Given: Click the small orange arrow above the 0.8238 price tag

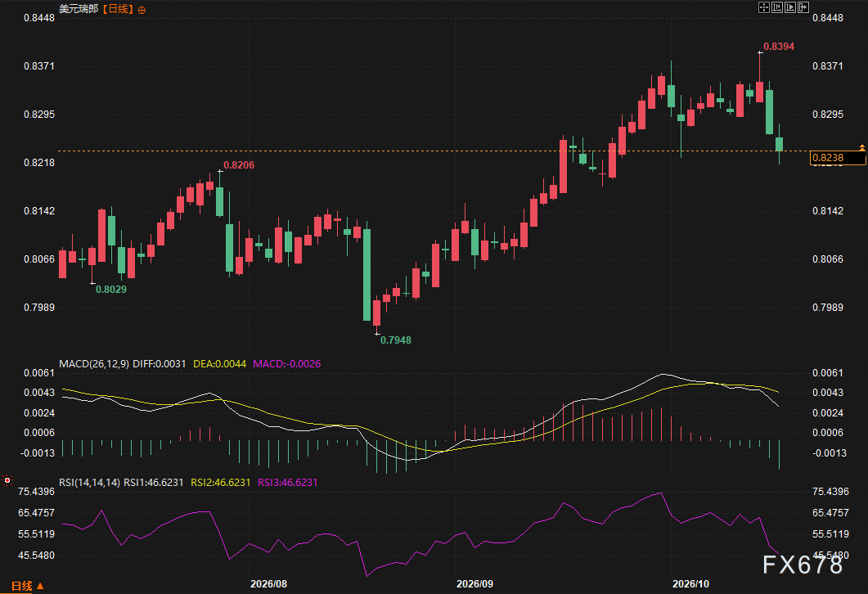Looking at the screenshot, I should point(862,147).
